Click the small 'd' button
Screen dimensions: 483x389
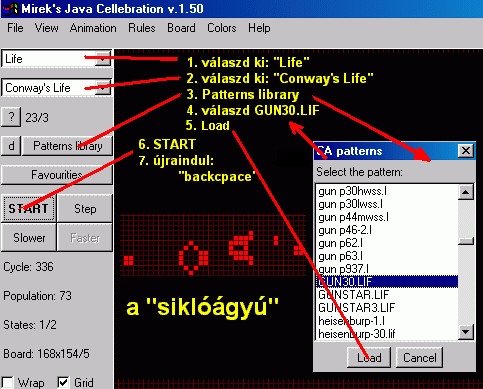(x=11, y=146)
